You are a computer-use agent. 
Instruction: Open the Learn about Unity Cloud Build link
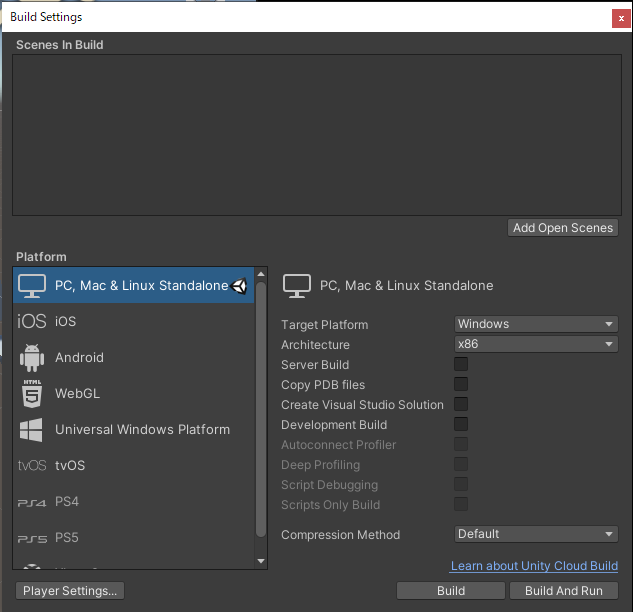(534, 566)
